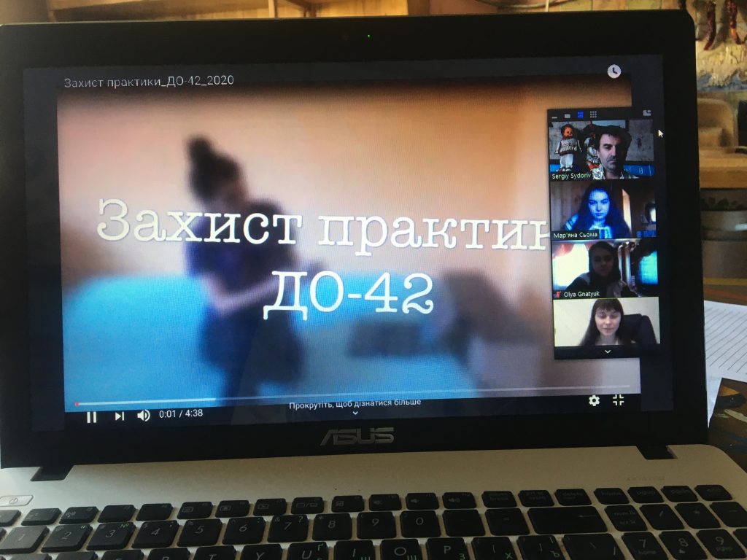Click 'Прокрутіть, щоб дізнатися більше' text
Screen dimensions: 747x560
pyautogui.click(x=355, y=402)
